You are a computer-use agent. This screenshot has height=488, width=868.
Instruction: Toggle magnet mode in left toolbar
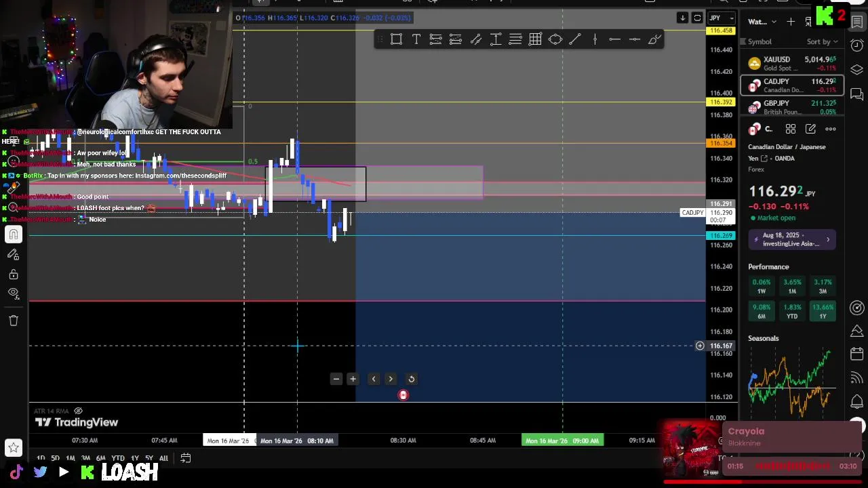13,235
